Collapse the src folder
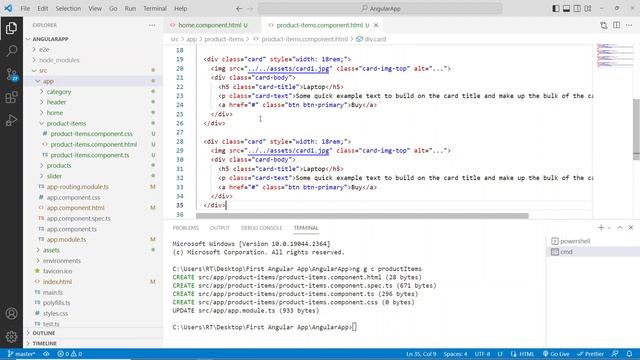Screen dimensions: 640x360 pos(93,71)
